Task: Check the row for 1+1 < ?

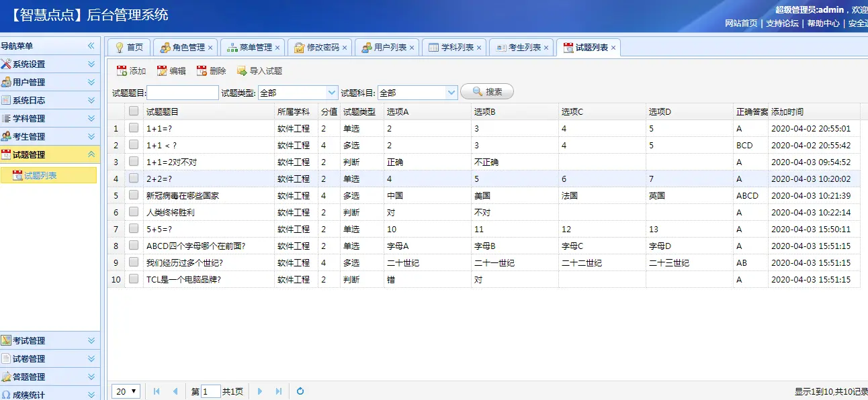Action: point(134,144)
